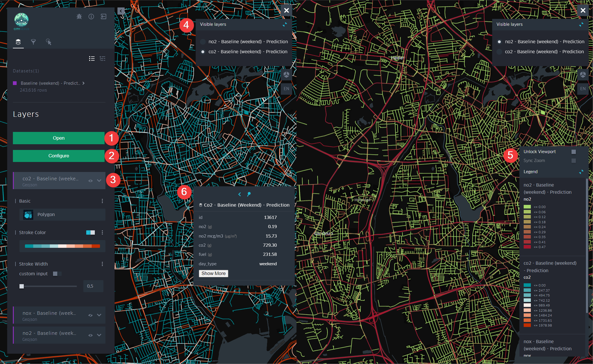Viewport: 593px width, 364px height.
Task: Click the stroke width value field
Action: pos(93,286)
